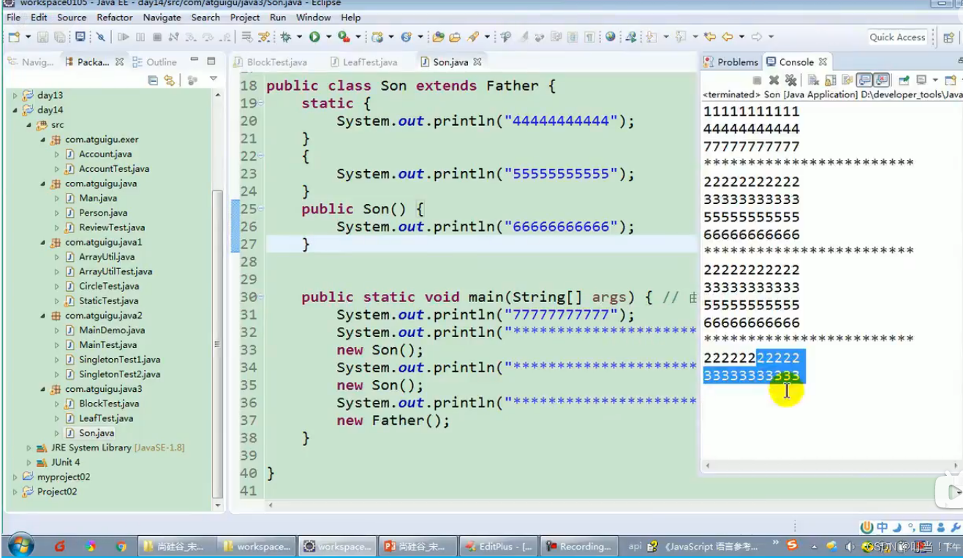Open the Window menu
Viewport: 963px width, 560px height.
pos(313,17)
